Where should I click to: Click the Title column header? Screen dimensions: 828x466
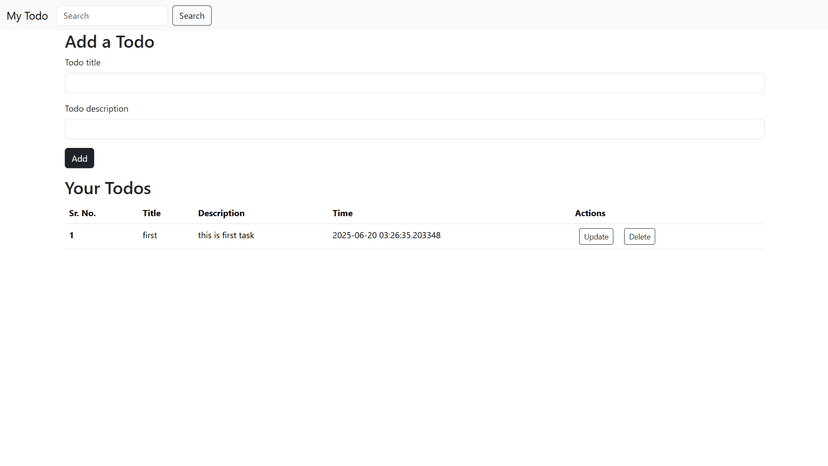(151, 213)
